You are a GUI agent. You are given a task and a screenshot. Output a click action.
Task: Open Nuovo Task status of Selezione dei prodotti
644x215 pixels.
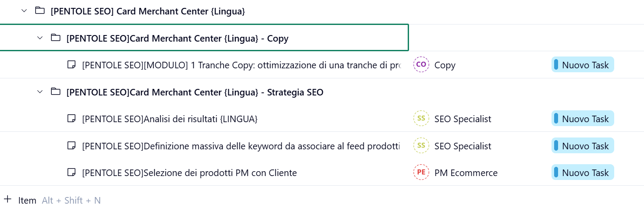(x=583, y=173)
